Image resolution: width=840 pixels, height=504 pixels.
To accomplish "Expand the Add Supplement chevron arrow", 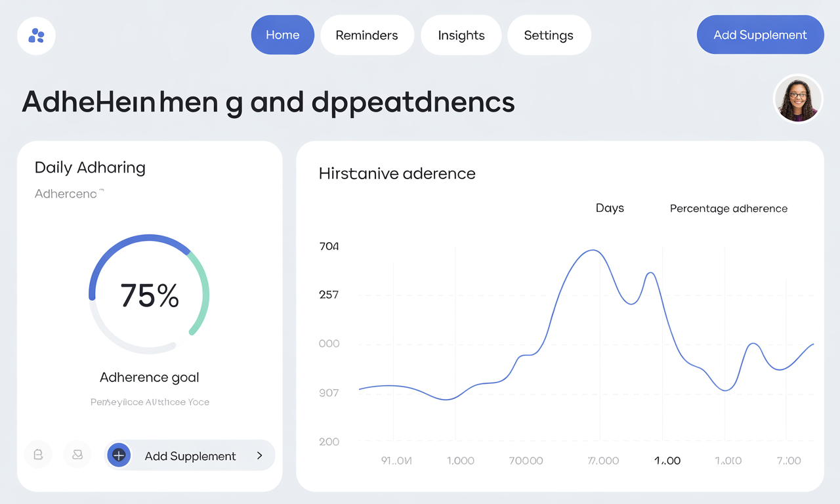I will coord(260,455).
